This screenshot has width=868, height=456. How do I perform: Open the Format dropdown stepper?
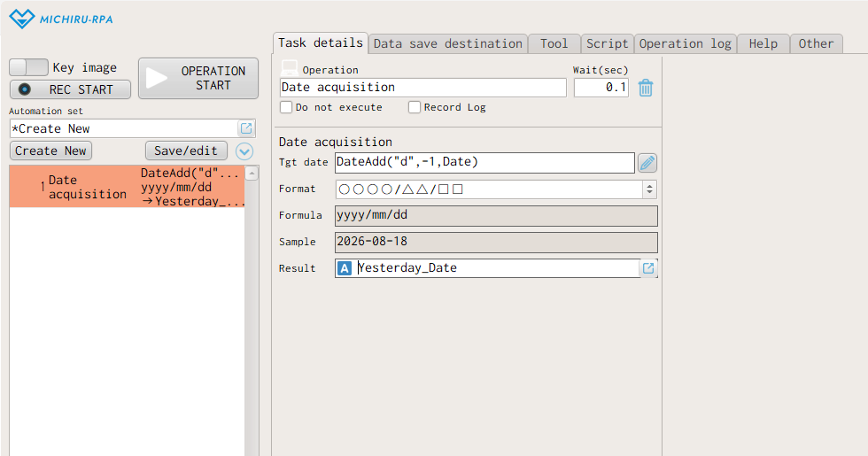(650, 189)
